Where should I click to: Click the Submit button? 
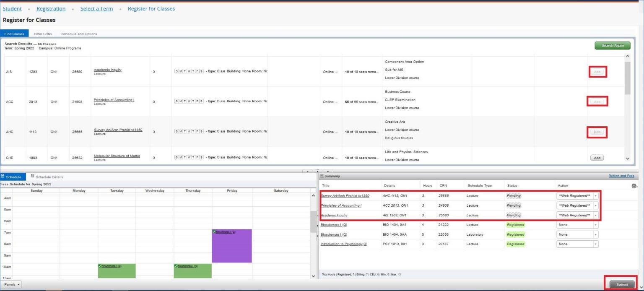tap(622, 284)
